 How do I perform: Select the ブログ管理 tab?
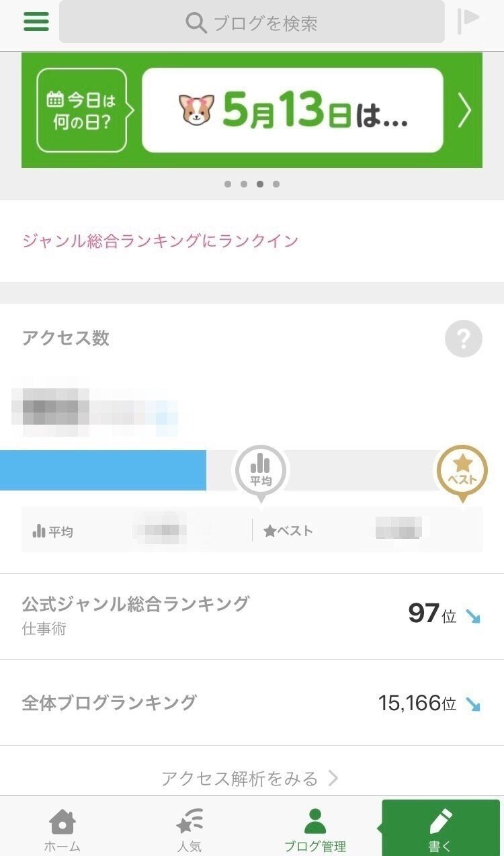314,829
